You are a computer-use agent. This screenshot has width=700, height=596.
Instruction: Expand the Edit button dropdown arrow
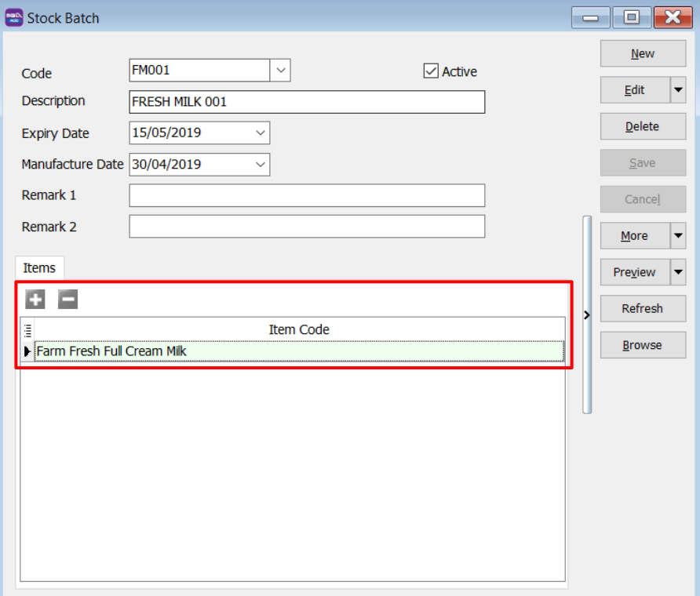coord(678,90)
